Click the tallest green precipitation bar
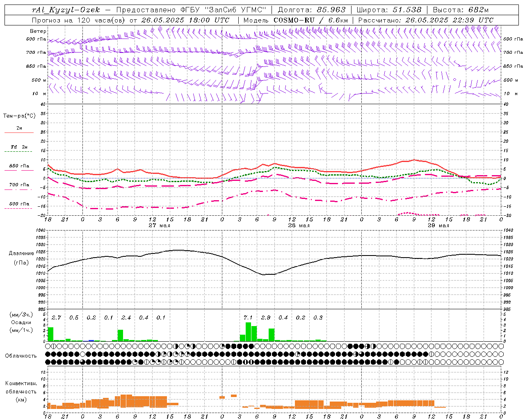 click(248, 332)
